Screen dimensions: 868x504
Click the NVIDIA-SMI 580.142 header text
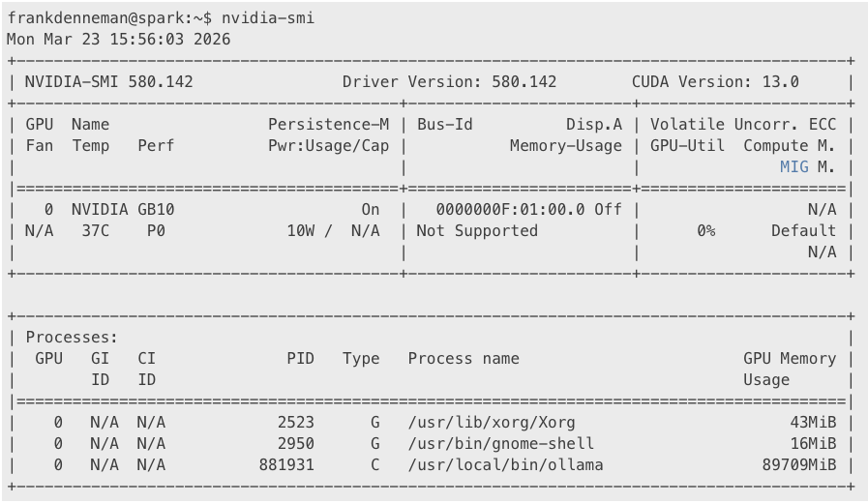point(108,81)
